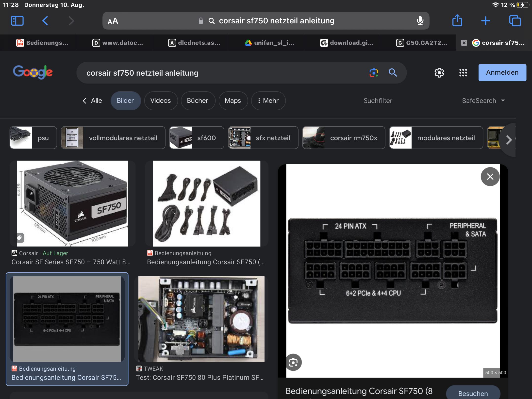
Task: Show Safari tab overview
Action: click(x=515, y=21)
